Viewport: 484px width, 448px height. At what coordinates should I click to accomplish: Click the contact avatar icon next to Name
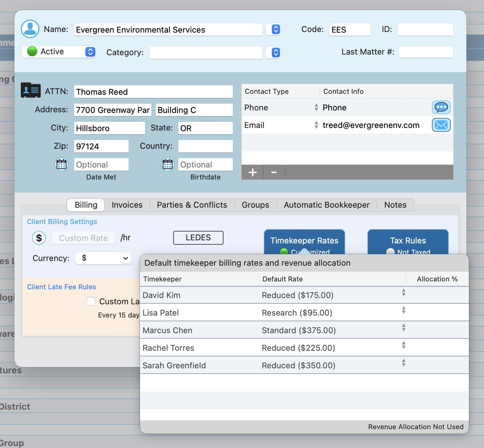coord(30,29)
